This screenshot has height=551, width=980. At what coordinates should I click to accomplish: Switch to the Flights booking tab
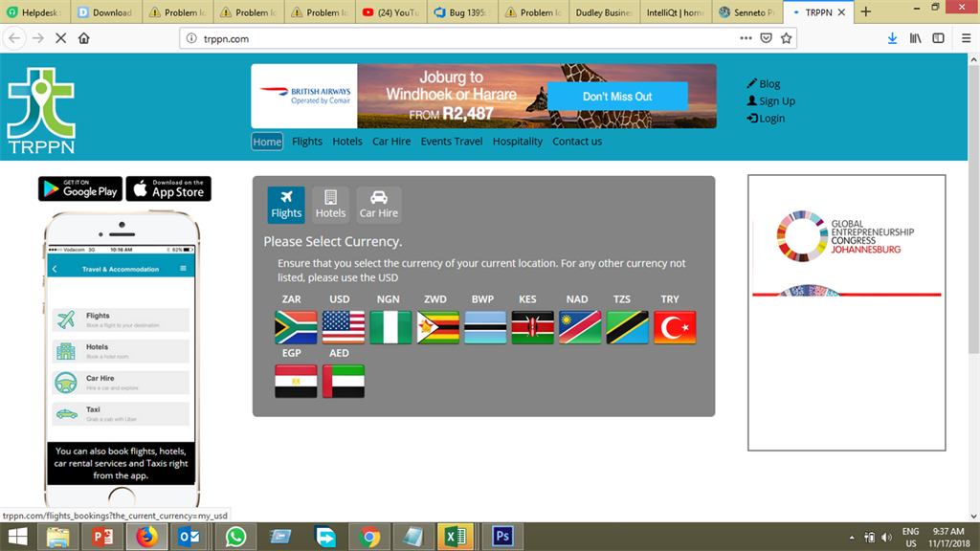pos(286,205)
